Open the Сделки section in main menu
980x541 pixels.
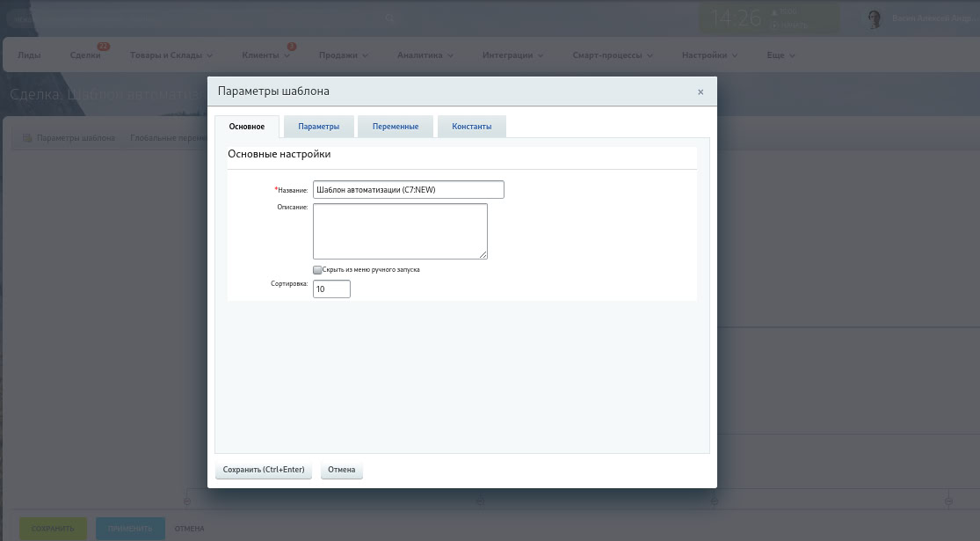point(85,55)
